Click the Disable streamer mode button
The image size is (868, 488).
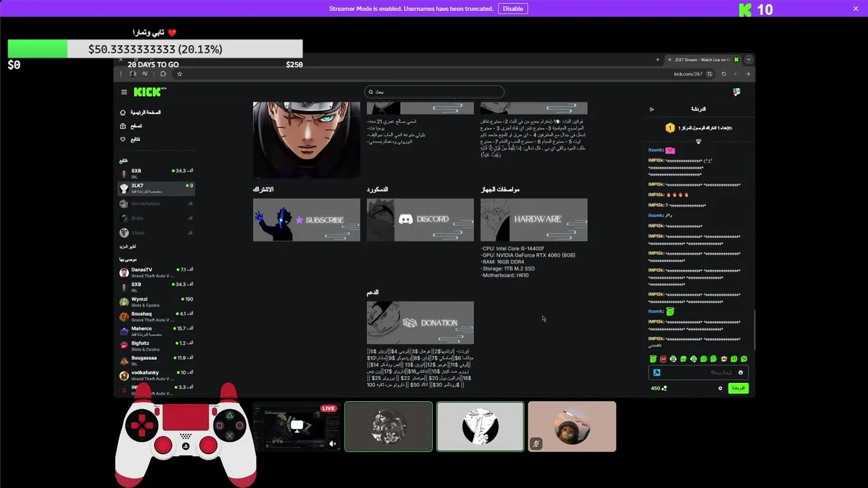[513, 9]
